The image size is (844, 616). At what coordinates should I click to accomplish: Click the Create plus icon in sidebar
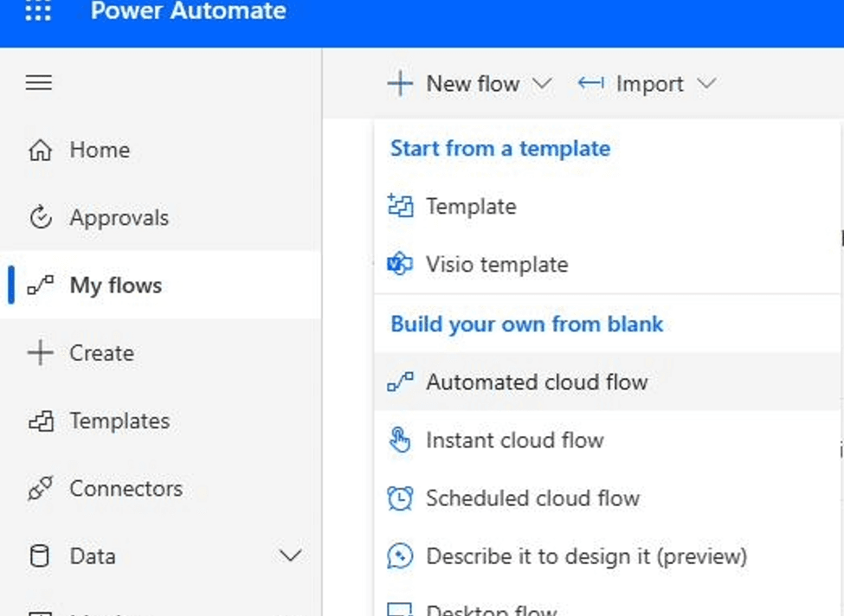(x=41, y=354)
